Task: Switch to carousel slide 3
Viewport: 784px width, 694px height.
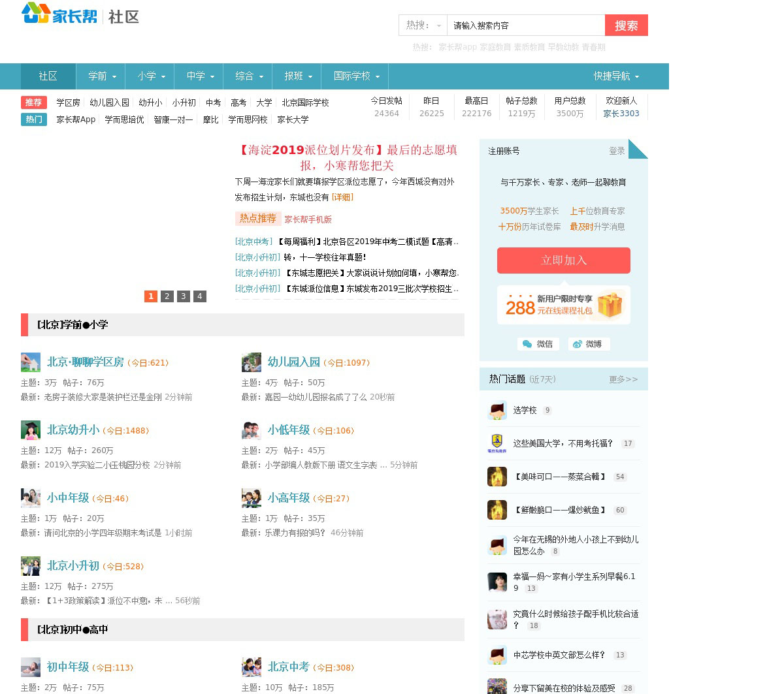Action: 184,296
